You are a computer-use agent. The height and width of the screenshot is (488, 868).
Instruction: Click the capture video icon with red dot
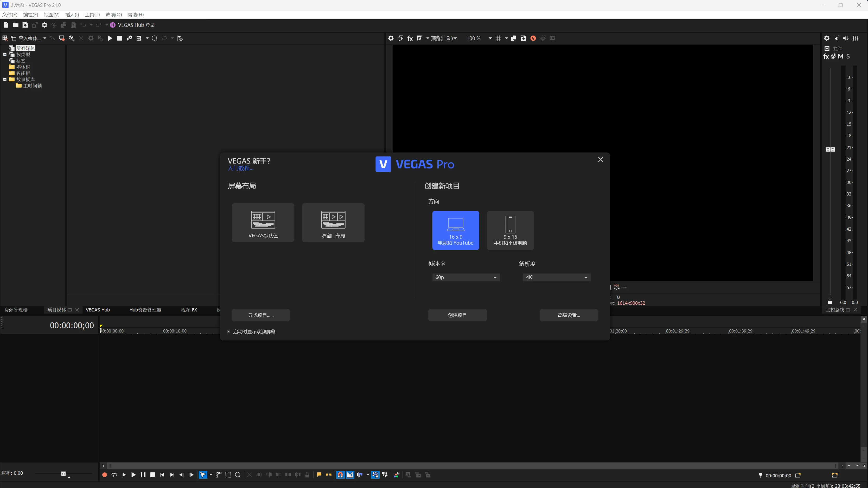click(x=62, y=38)
